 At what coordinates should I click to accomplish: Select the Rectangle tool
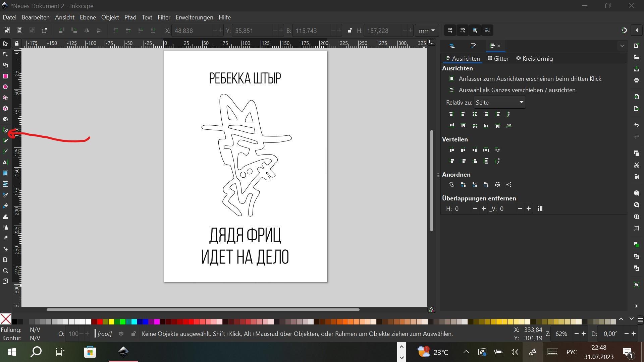pyautogui.click(x=5, y=76)
